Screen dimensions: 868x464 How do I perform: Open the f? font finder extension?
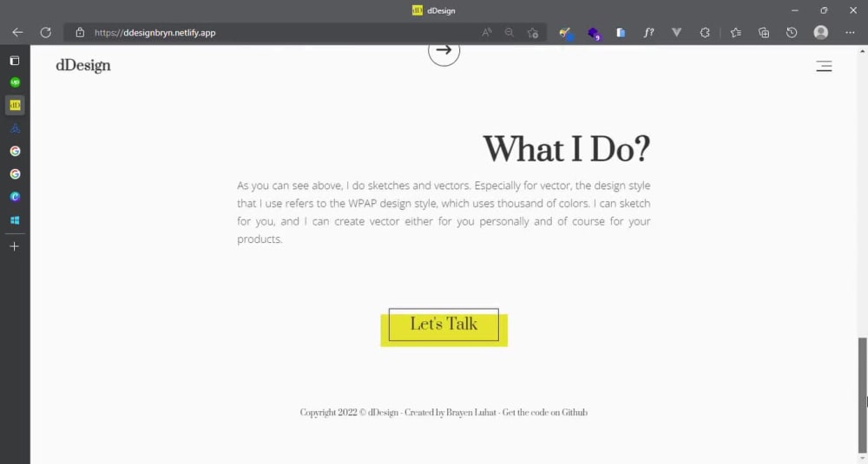(x=648, y=33)
